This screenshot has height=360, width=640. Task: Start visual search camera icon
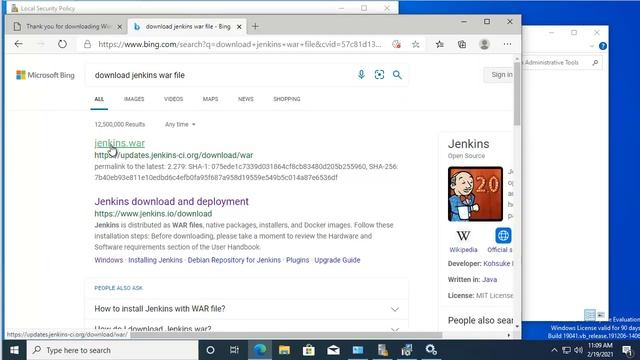click(x=379, y=75)
